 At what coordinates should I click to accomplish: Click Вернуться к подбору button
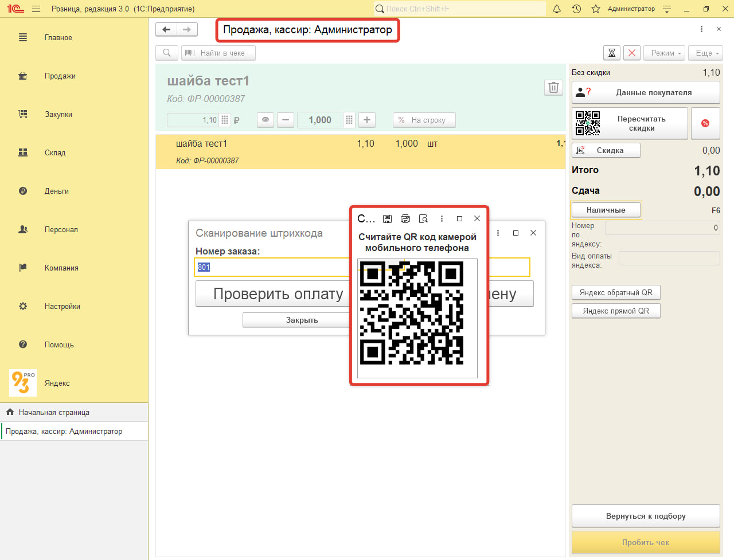[646, 516]
